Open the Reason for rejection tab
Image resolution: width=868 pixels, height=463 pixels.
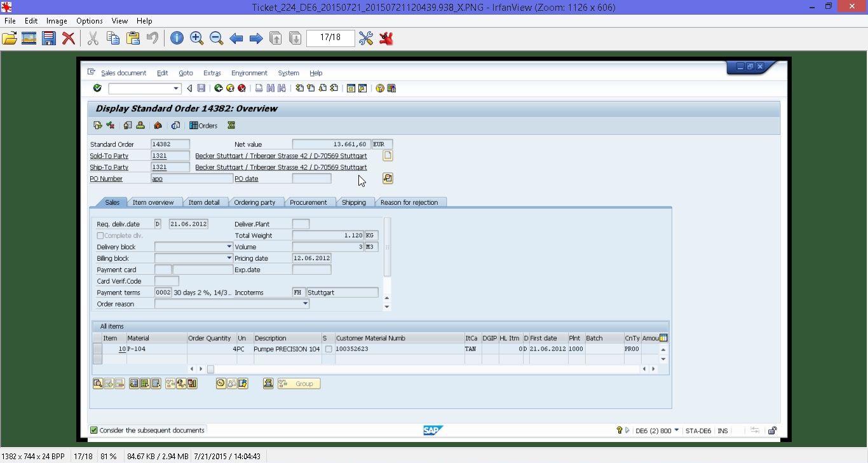[409, 202]
